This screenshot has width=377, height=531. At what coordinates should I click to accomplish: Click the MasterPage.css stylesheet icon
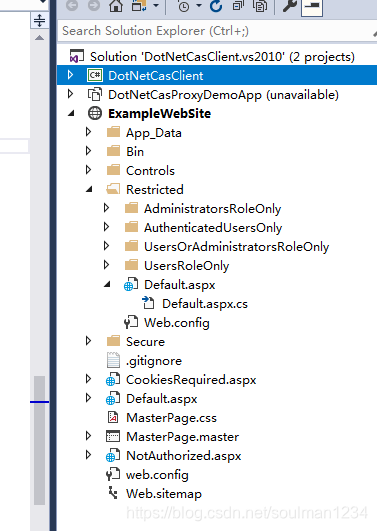pyautogui.click(x=113, y=417)
